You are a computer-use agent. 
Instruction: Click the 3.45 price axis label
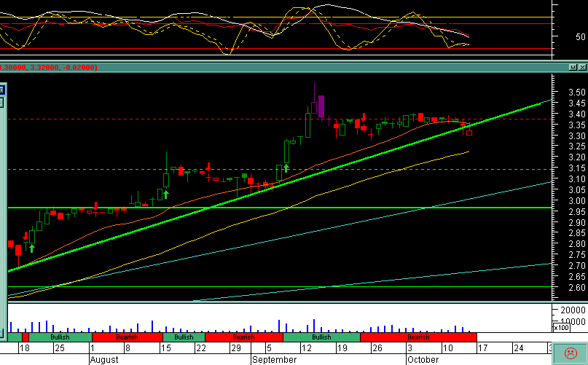(x=577, y=103)
